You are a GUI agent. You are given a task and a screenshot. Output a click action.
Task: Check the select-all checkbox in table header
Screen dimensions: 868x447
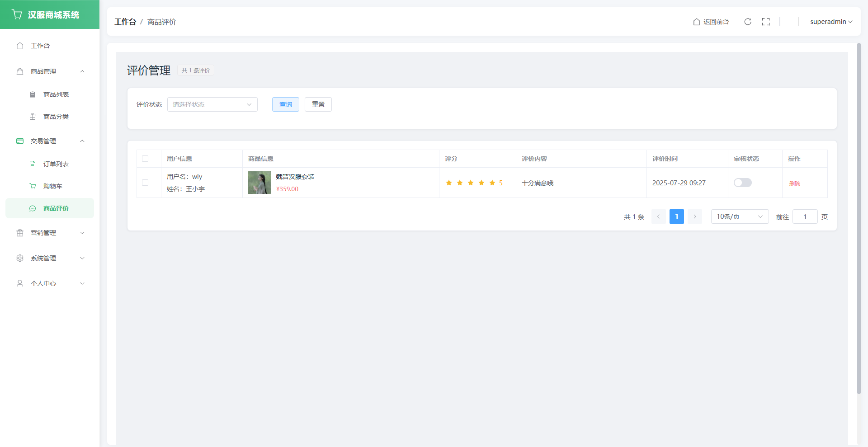coord(145,159)
